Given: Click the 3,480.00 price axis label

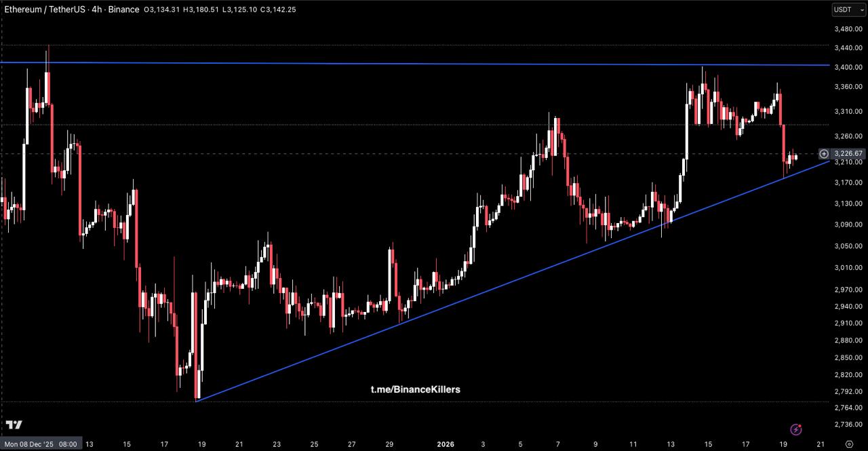Looking at the screenshot, I should (848, 28).
